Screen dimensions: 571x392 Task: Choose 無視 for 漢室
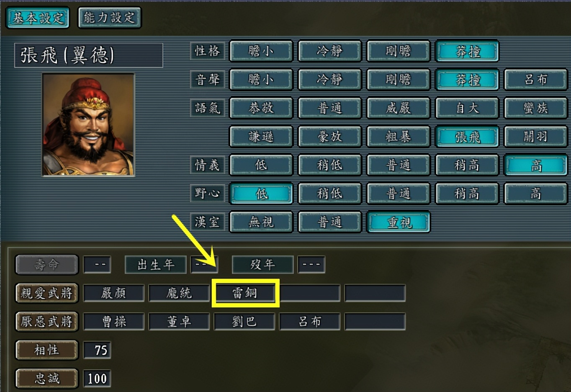pos(261,222)
